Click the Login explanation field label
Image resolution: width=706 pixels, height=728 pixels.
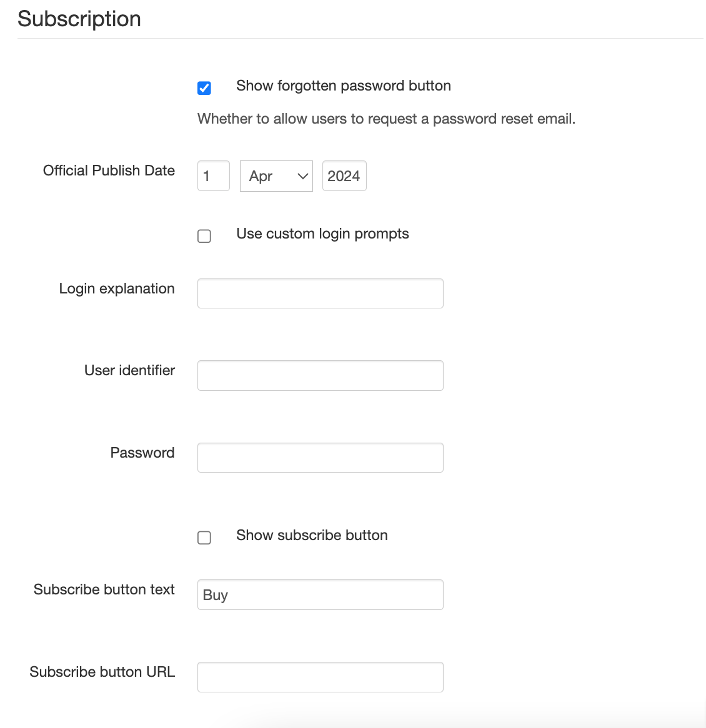tap(117, 289)
